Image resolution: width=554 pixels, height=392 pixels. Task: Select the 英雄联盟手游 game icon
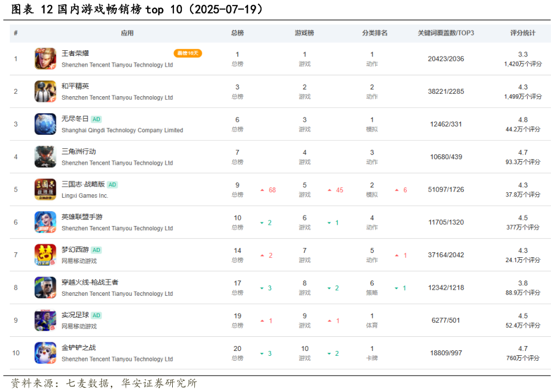tap(45, 222)
